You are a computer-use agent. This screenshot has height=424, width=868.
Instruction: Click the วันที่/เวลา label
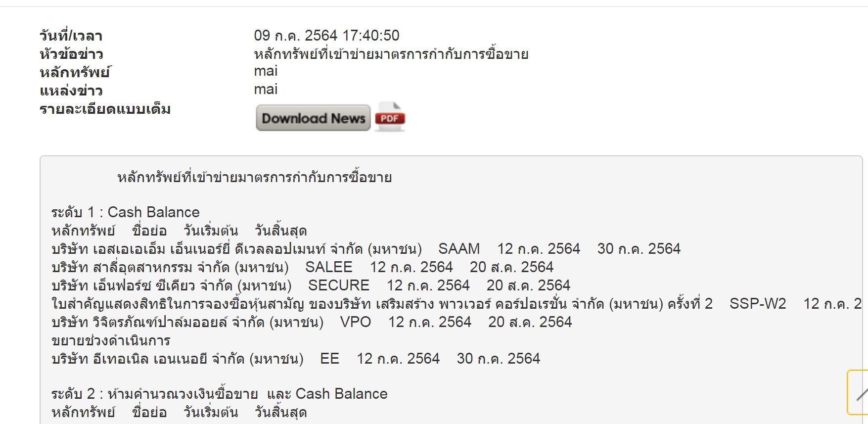pos(71,36)
